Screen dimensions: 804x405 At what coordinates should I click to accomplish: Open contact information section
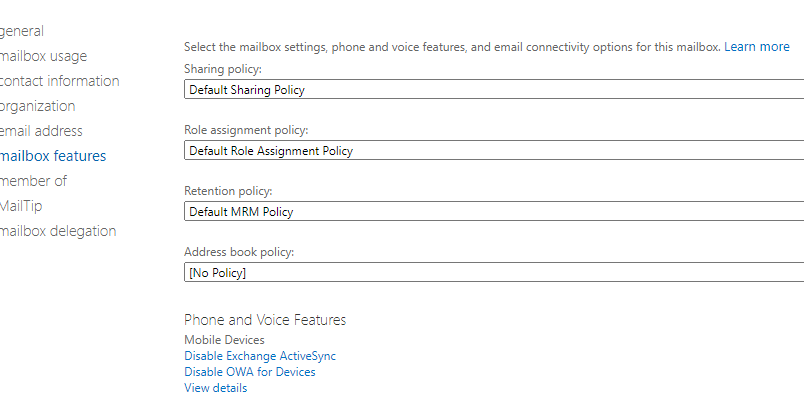tap(59, 81)
